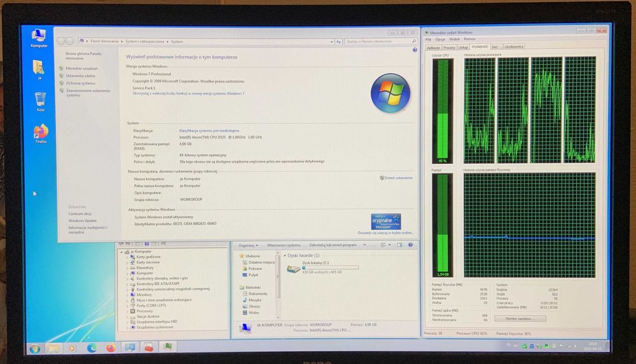The image size is (636, 364).
Task: Open Menedżer urządzeń link
Action: (81, 69)
